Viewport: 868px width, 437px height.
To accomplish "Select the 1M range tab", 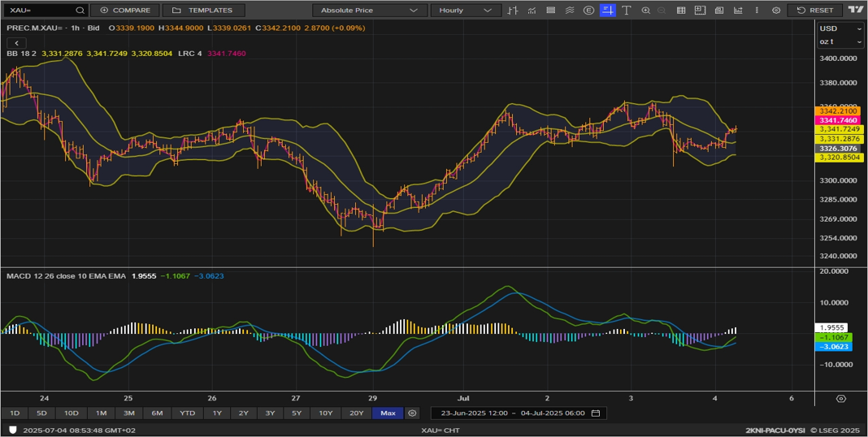I will [102, 413].
